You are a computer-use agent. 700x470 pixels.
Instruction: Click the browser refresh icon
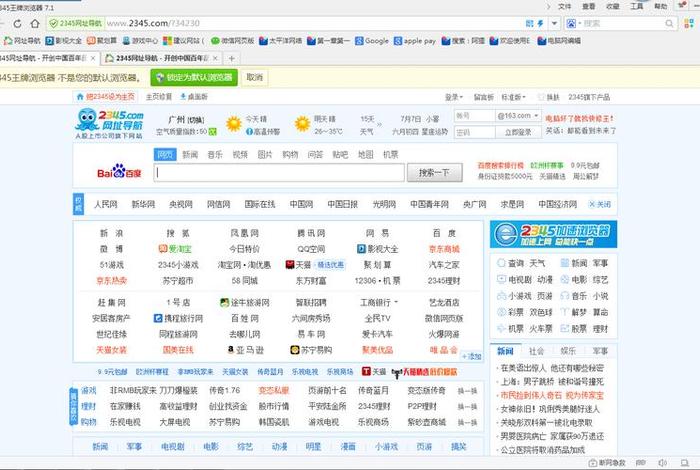(17, 23)
